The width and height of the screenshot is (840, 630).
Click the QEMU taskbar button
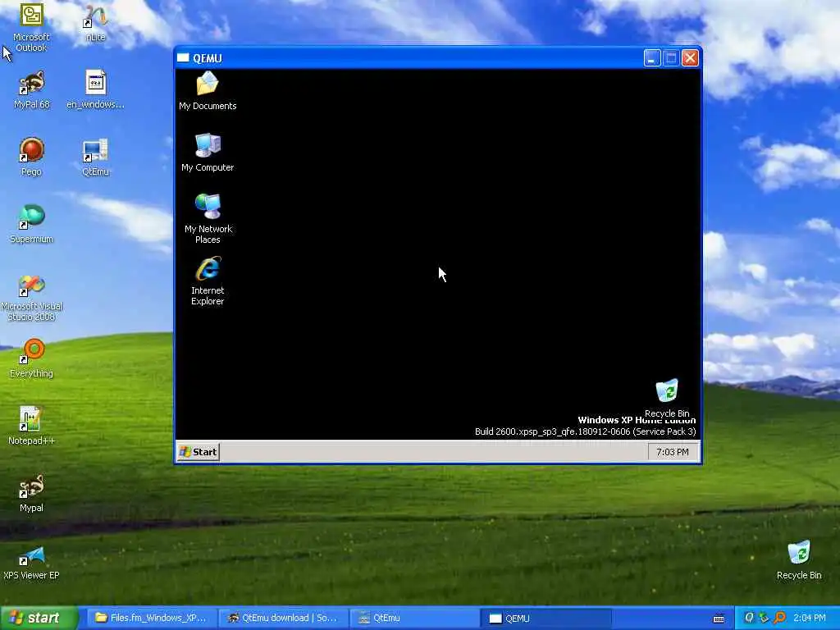[x=546, y=619]
